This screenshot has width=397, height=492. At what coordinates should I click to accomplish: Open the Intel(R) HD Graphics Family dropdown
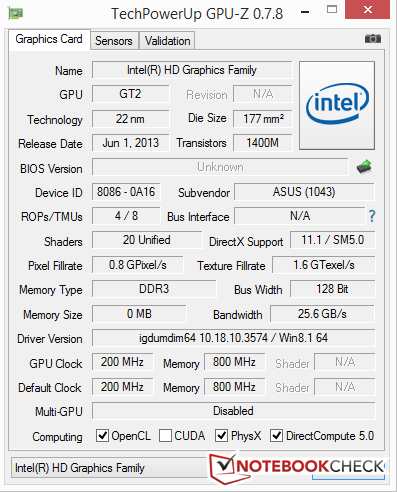click(x=110, y=468)
